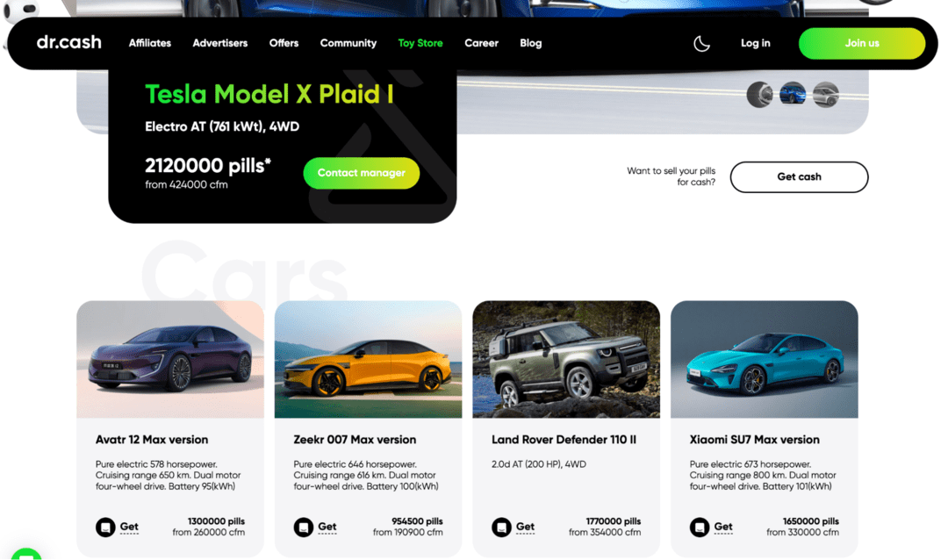Go to the Advertisers page

click(220, 43)
